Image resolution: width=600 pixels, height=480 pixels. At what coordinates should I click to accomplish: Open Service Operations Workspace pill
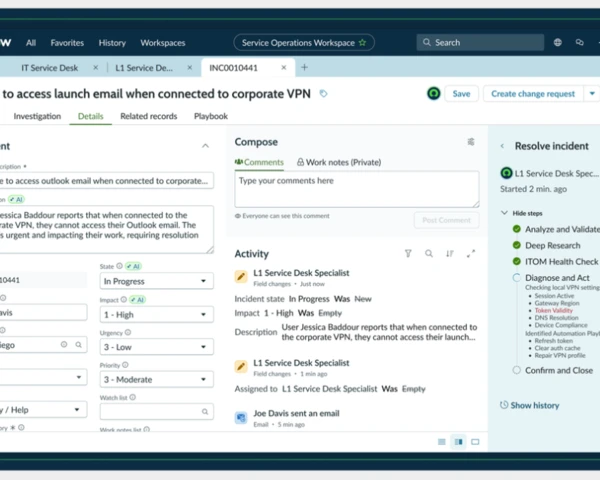click(x=304, y=42)
